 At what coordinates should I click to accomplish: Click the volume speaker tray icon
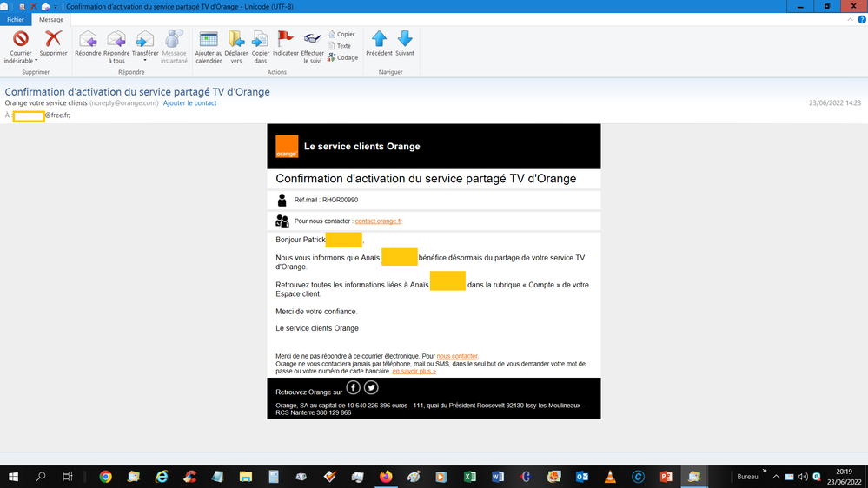point(803,477)
